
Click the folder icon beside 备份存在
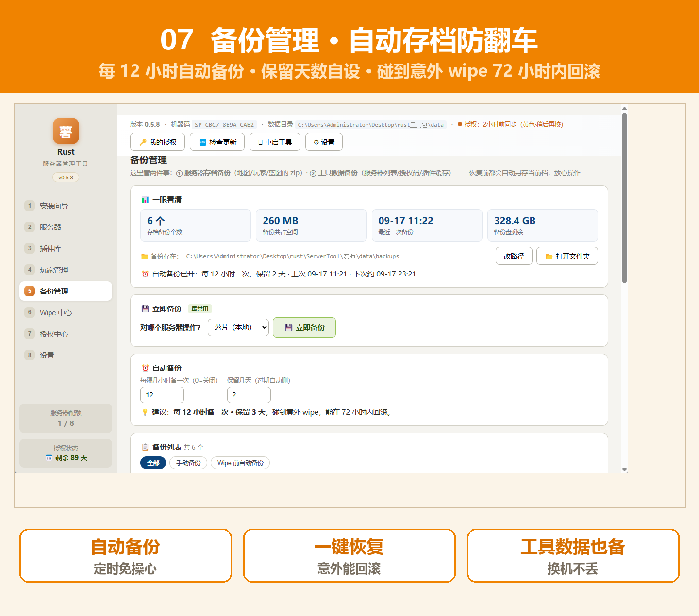(144, 257)
